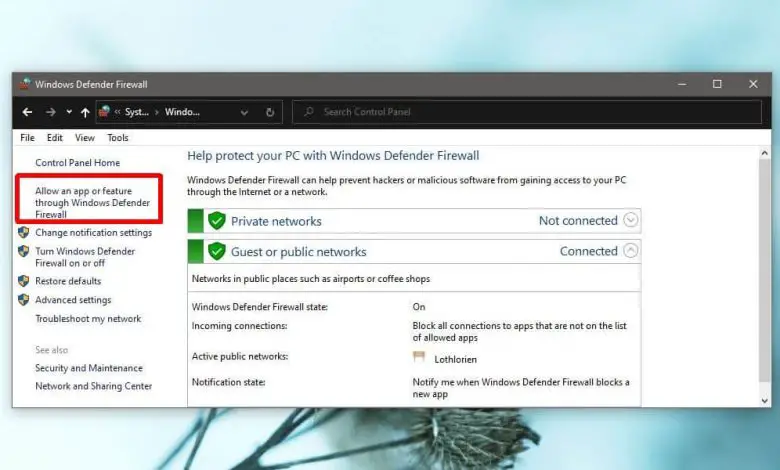Open the Tools menu
The image size is (780, 470).
point(118,138)
